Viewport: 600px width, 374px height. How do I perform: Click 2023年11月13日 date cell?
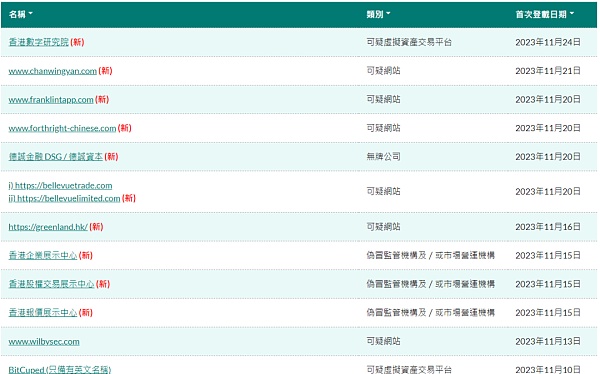point(548,341)
